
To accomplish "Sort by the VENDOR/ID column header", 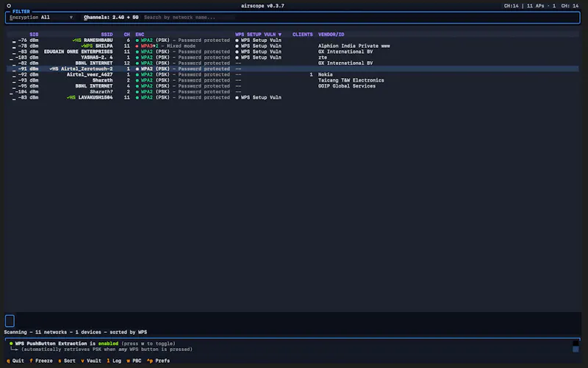I will tap(331, 34).
